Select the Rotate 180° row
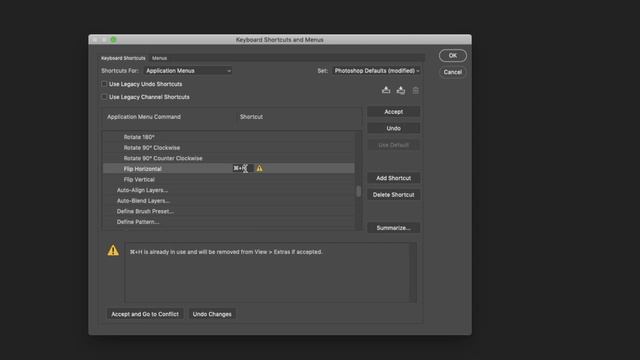This screenshot has height=360, width=640. (229, 137)
